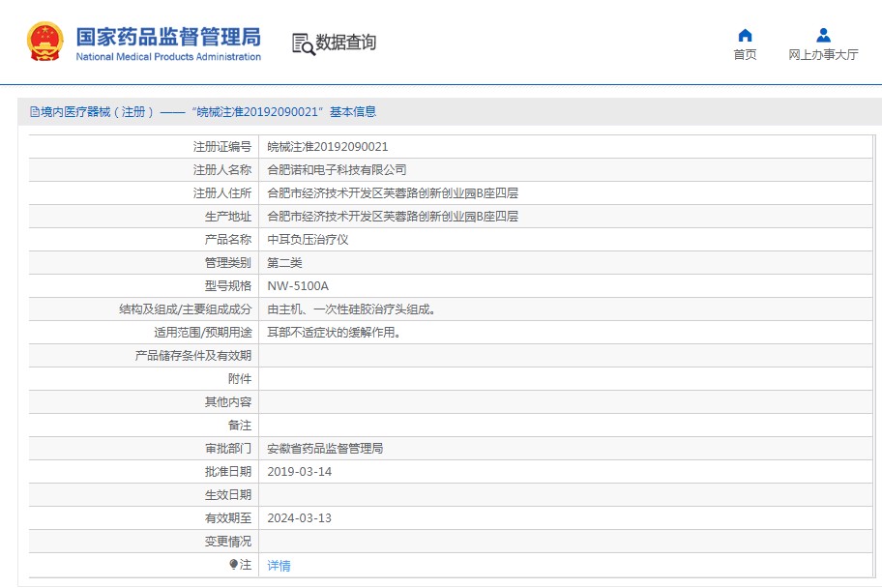Viewport: 882px width, 588px height.
Task: Click the 审批部门 label
Action: 228,449
